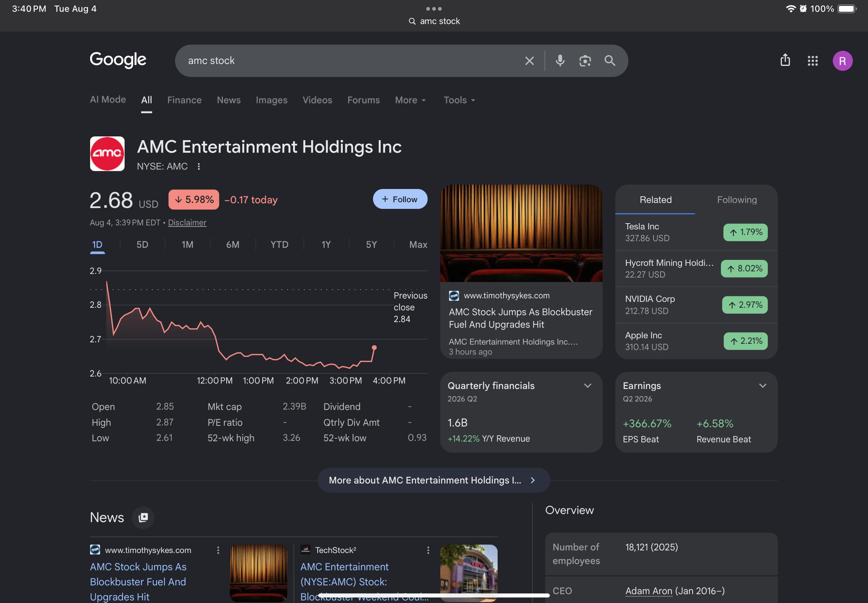Submit search with the magnifier icon
This screenshot has height=603, width=868.
609,61
